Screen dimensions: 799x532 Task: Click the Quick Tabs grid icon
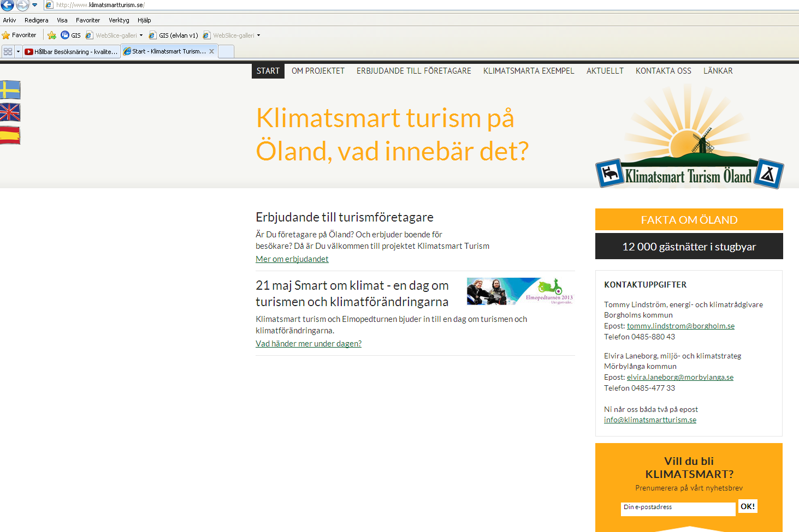pos(8,51)
